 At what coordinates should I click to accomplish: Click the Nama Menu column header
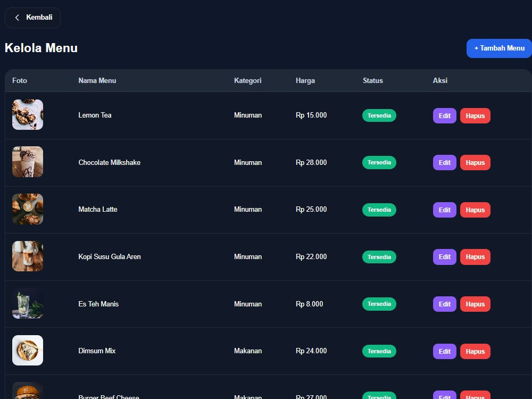(97, 81)
